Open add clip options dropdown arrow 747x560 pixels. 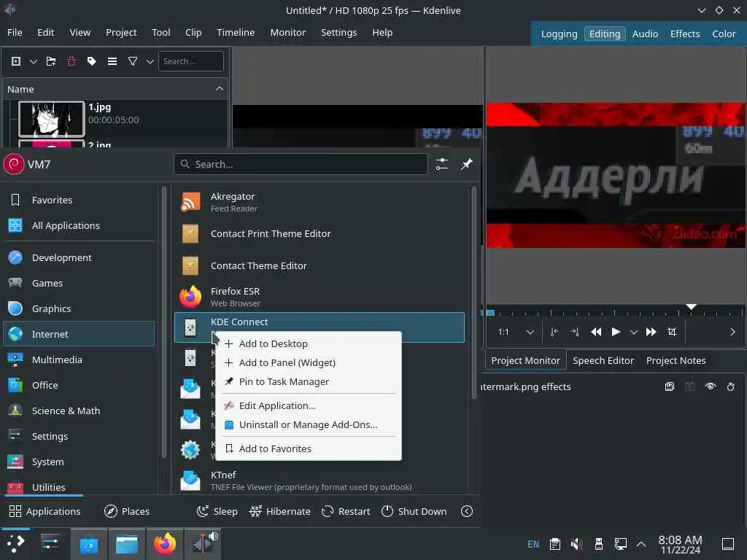(x=34, y=61)
